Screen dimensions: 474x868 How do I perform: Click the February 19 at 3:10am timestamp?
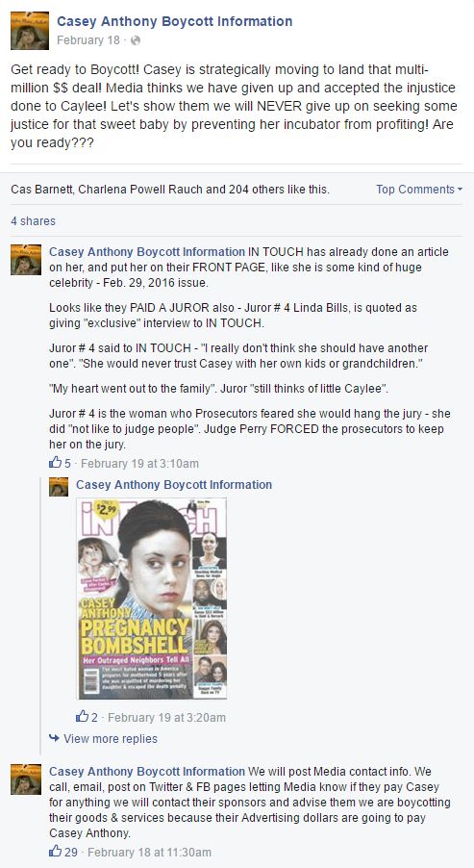(x=140, y=463)
